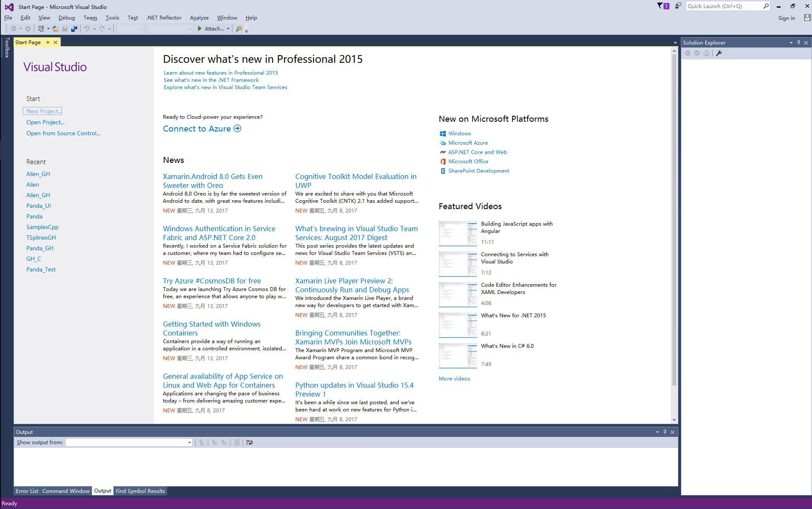Open Solution Explorer properties wrench icon
Screen dimensions: 812x509
(719, 53)
